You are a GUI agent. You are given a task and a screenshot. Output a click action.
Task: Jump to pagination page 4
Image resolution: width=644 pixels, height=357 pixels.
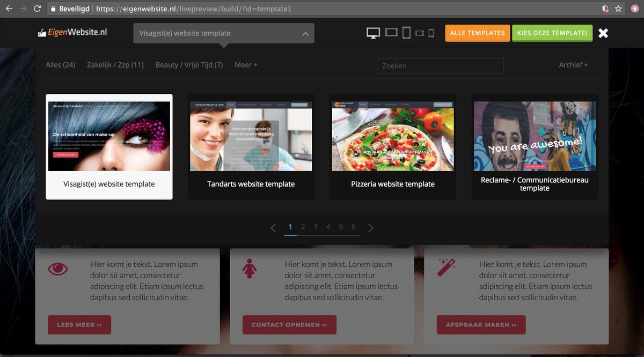click(328, 227)
